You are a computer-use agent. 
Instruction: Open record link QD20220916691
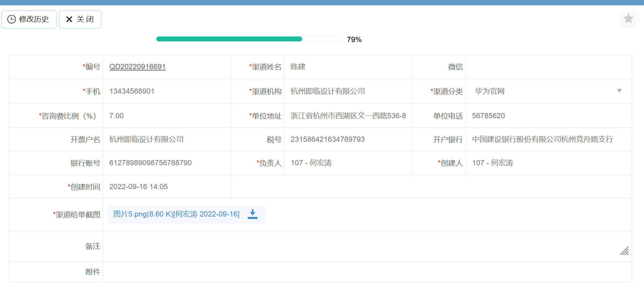[137, 67]
